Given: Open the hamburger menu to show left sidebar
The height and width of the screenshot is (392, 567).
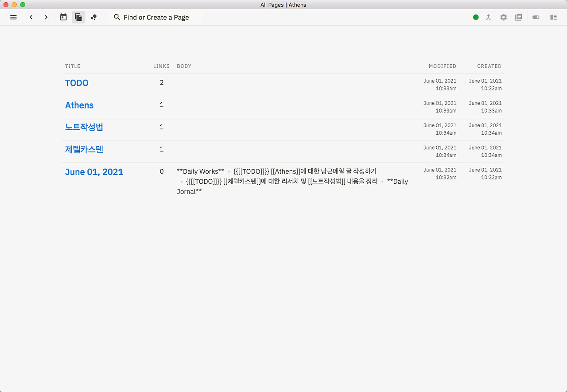Looking at the screenshot, I should click(x=13, y=17).
